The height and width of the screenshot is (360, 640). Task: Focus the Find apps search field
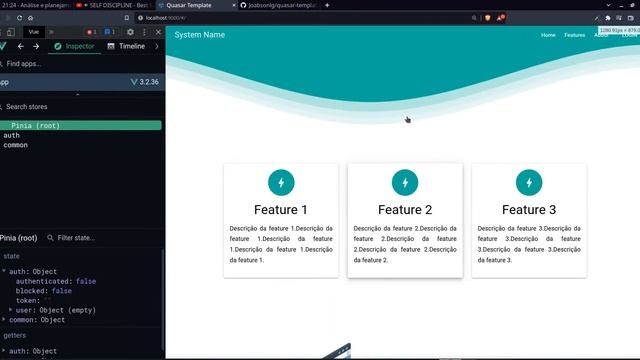pyautogui.click(x=82, y=64)
